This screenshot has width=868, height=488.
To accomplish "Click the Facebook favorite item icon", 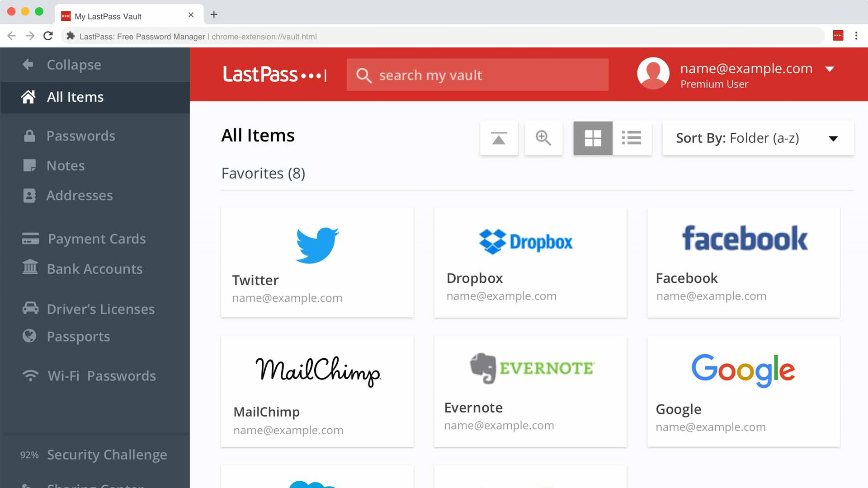I will click(744, 238).
